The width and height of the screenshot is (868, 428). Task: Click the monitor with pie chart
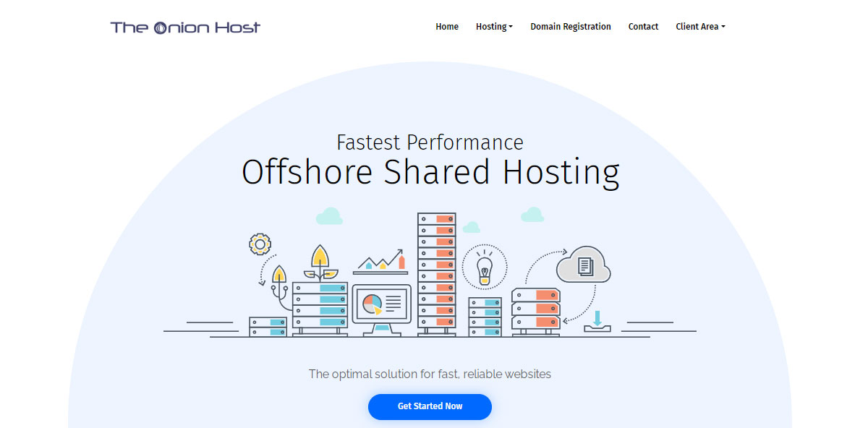tap(382, 309)
